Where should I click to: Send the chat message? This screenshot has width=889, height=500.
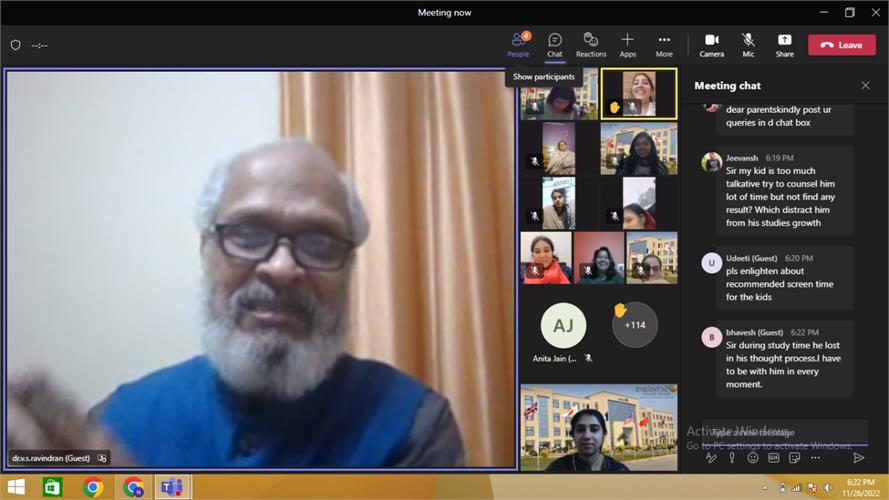tap(858, 458)
